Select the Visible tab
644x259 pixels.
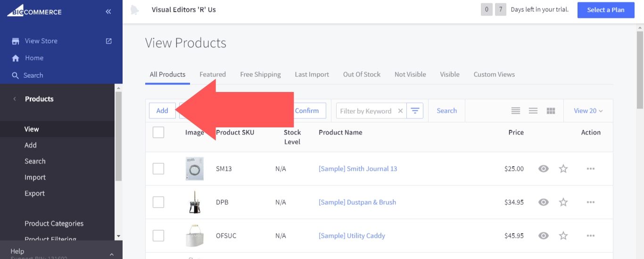pyautogui.click(x=450, y=75)
